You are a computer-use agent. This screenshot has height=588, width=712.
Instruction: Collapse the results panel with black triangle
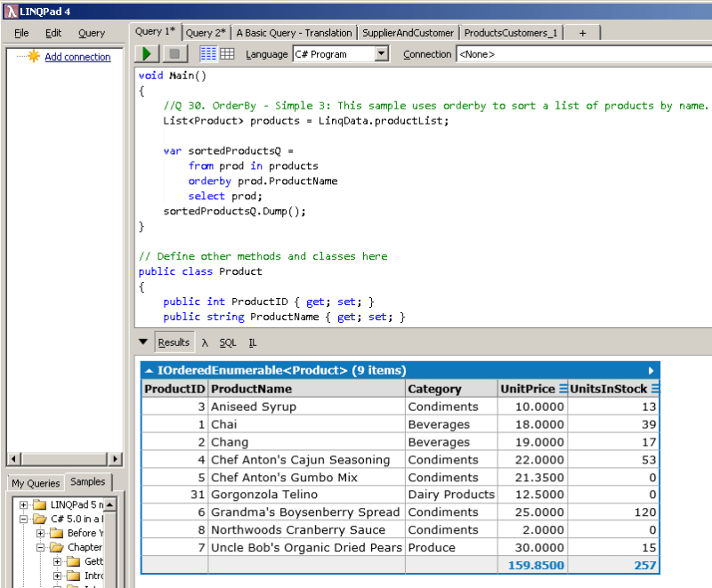click(143, 342)
